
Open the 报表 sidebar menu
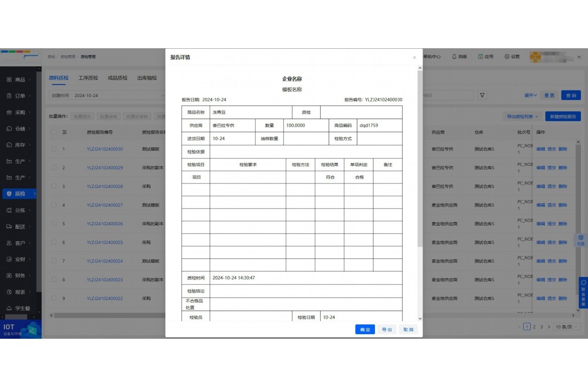coord(18,292)
